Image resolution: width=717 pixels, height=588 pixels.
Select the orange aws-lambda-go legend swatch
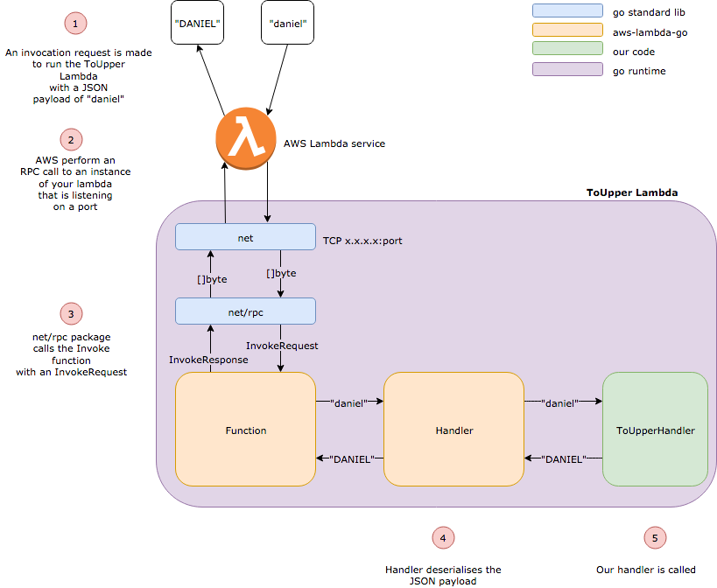coord(567,30)
